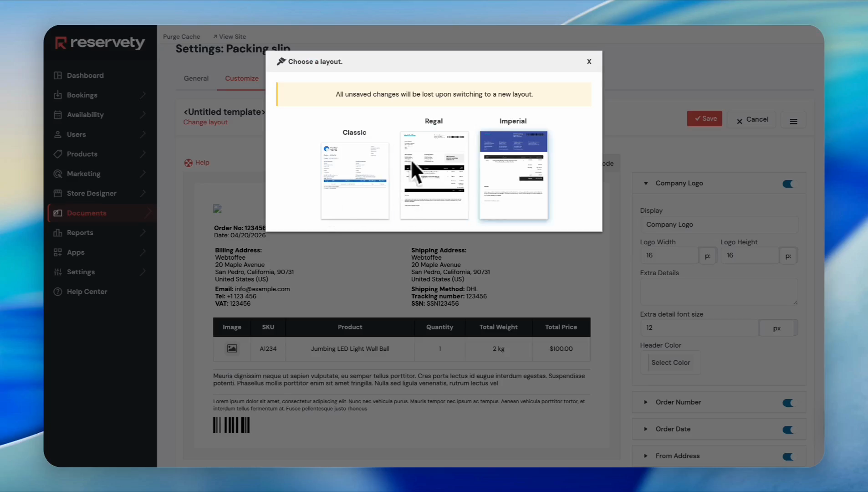Toggle the Company Logo switch

coord(788,184)
